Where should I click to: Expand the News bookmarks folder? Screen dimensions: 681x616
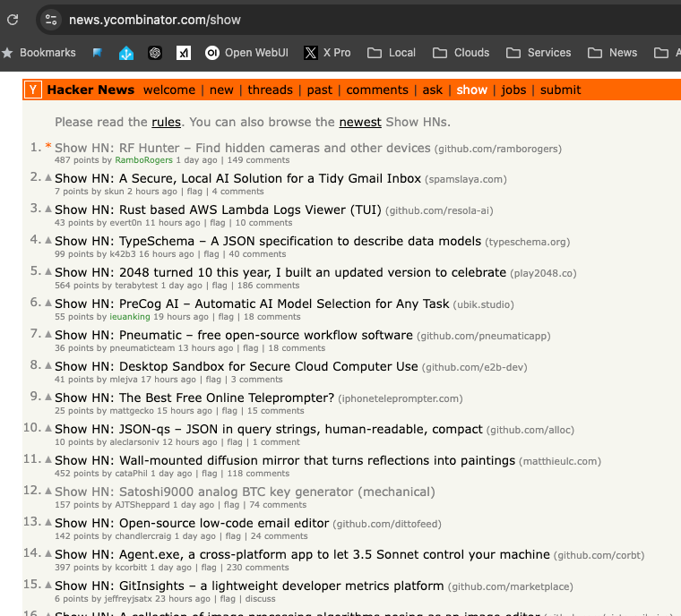[612, 53]
